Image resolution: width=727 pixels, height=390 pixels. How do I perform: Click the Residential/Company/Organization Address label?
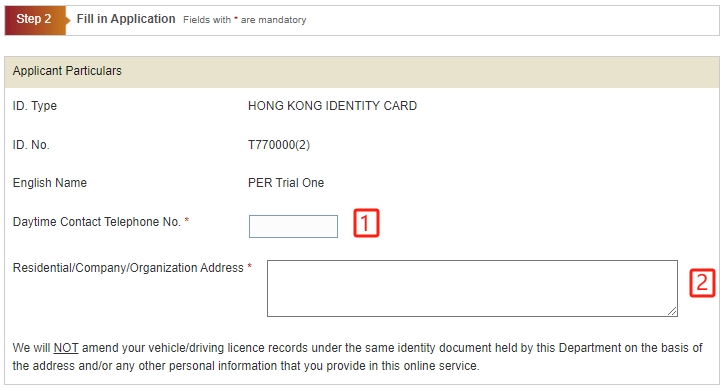pos(128,268)
